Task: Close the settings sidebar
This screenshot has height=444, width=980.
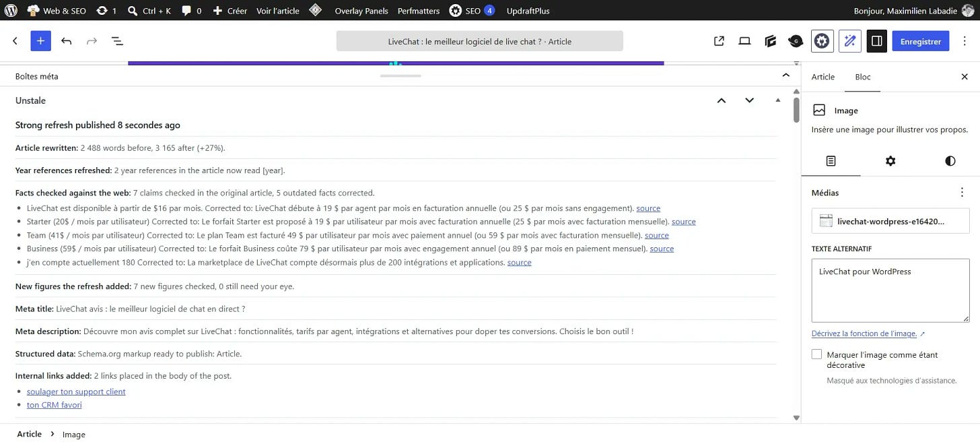Action: click(965, 77)
